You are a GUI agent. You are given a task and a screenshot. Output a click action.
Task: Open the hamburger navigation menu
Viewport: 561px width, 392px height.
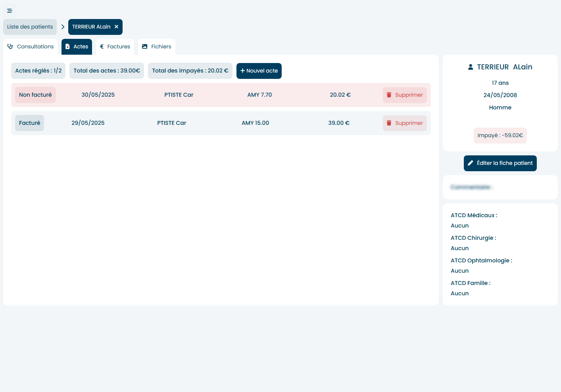coord(10,10)
